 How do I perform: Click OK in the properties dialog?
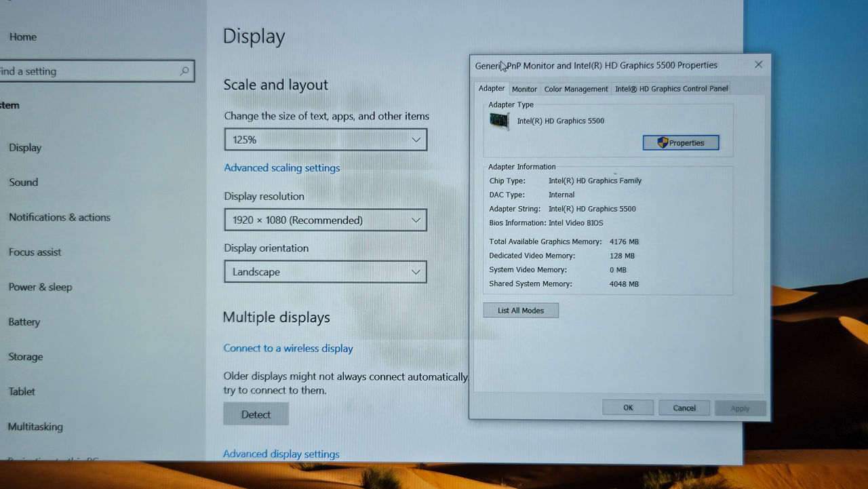pos(628,408)
